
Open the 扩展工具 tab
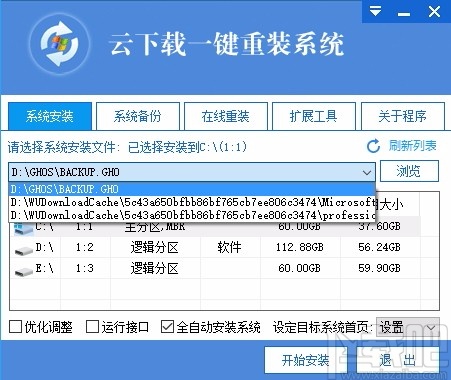[x=314, y=116]
